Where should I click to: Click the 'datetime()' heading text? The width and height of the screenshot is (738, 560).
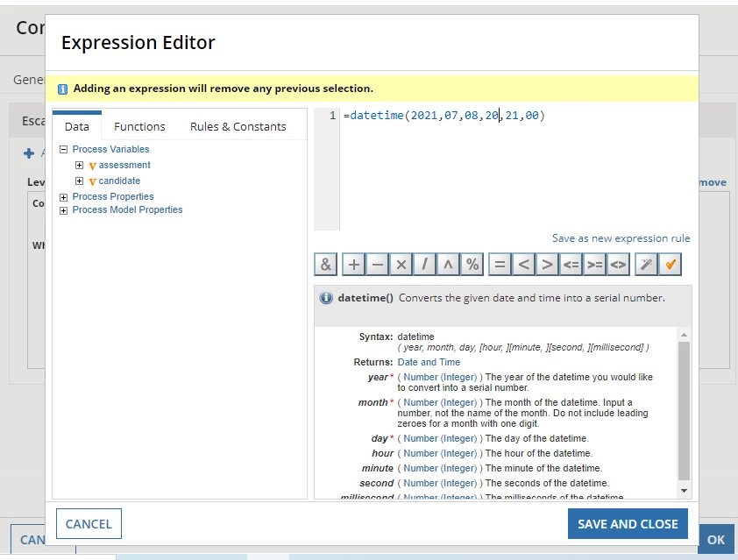tap(365, 298)
